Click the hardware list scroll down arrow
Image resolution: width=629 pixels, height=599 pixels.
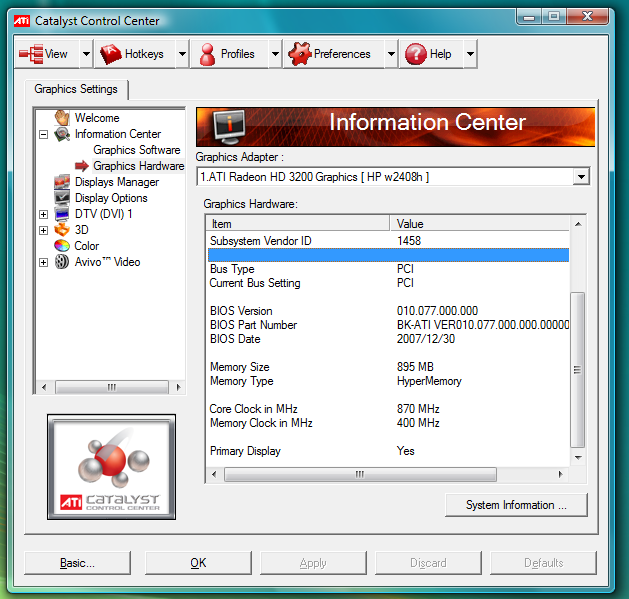(578, 457)
